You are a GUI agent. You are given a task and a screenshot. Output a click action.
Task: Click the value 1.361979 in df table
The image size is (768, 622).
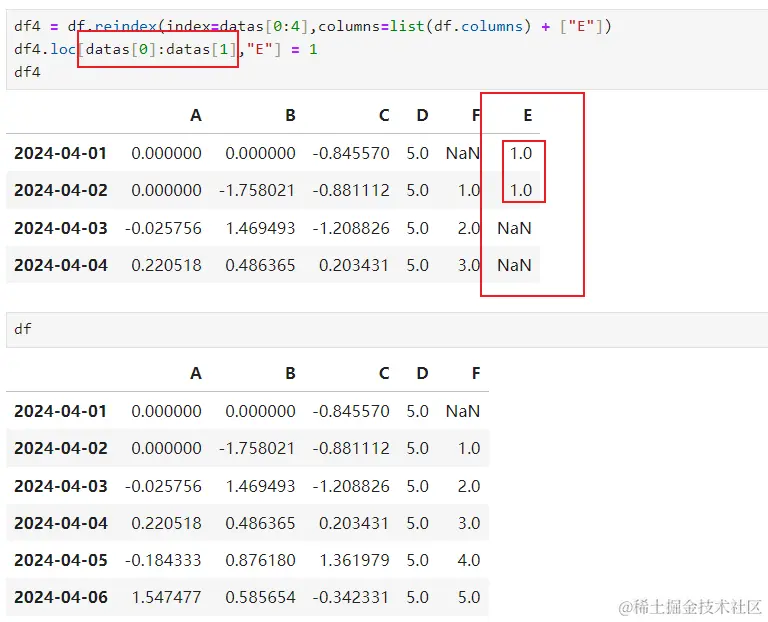pyautogui.click(x=354, y=560)
